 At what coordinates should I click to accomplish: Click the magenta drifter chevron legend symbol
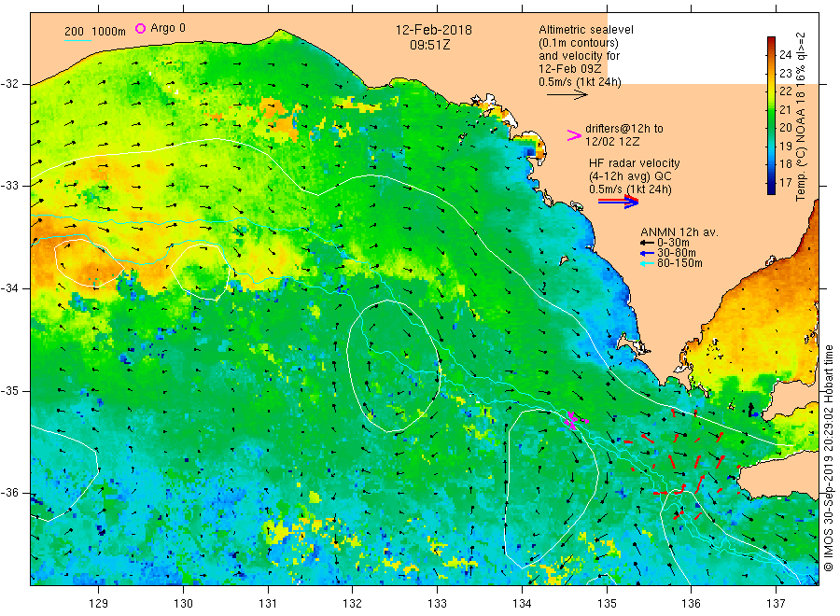tap(574, 135)
